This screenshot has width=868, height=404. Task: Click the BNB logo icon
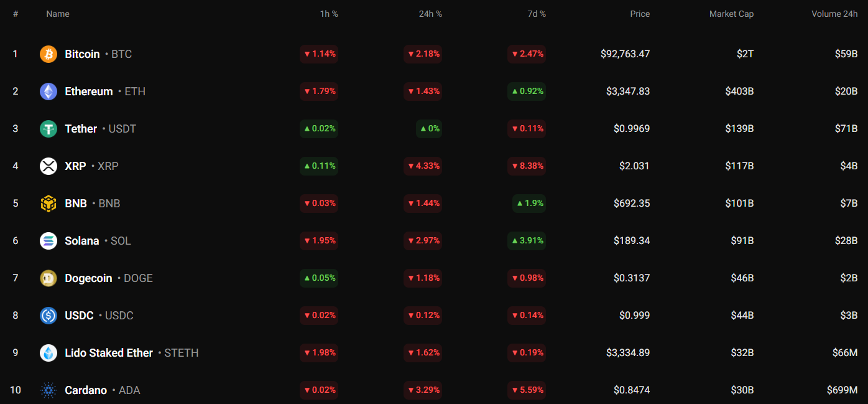pyautogui.click(x=48, y=204)
